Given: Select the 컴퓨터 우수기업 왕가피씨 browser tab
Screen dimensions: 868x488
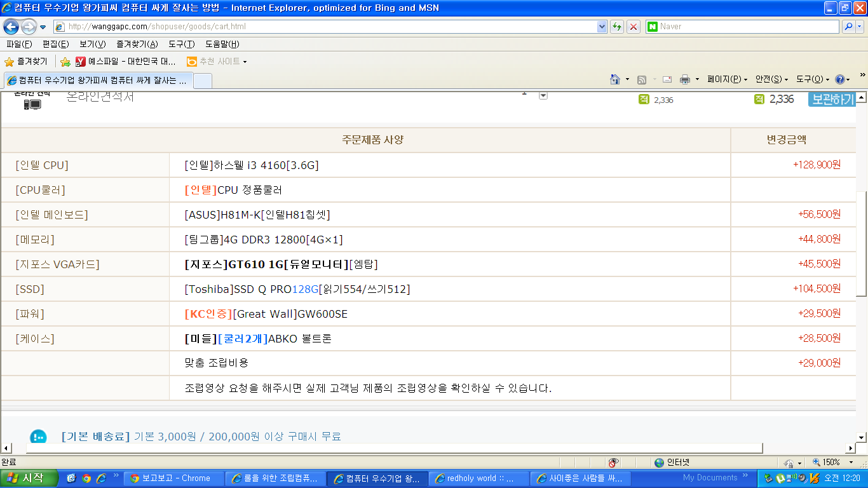Looking at the screenshot, I should coord(98,81).
